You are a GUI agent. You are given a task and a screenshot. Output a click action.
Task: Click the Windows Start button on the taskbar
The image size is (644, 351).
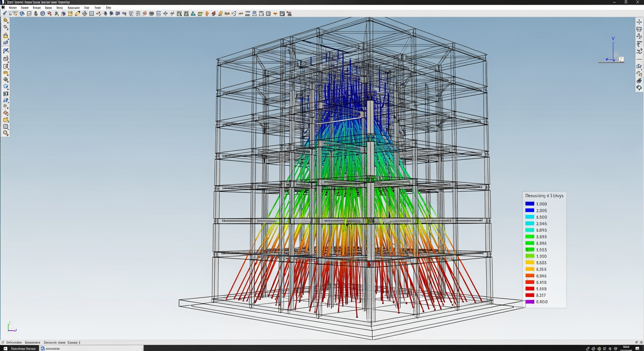(5, 348)
